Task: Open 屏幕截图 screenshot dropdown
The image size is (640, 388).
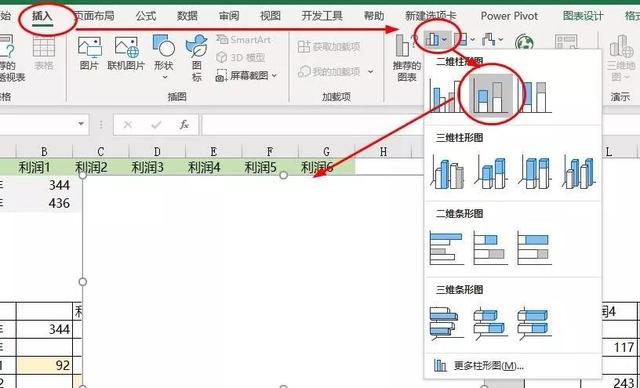Action: pos(246,75)
